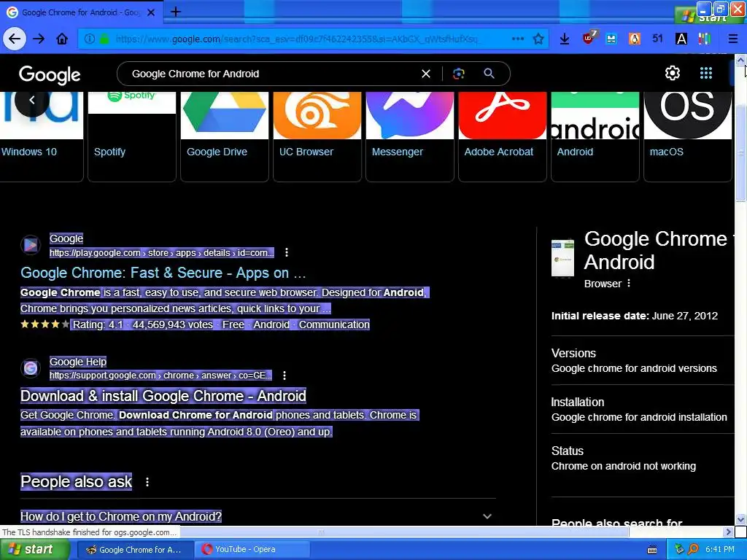Open the on-screen keyboard tray icon
Screen dimensions: 747x560
pyautogui.click(x=652, y=550)
